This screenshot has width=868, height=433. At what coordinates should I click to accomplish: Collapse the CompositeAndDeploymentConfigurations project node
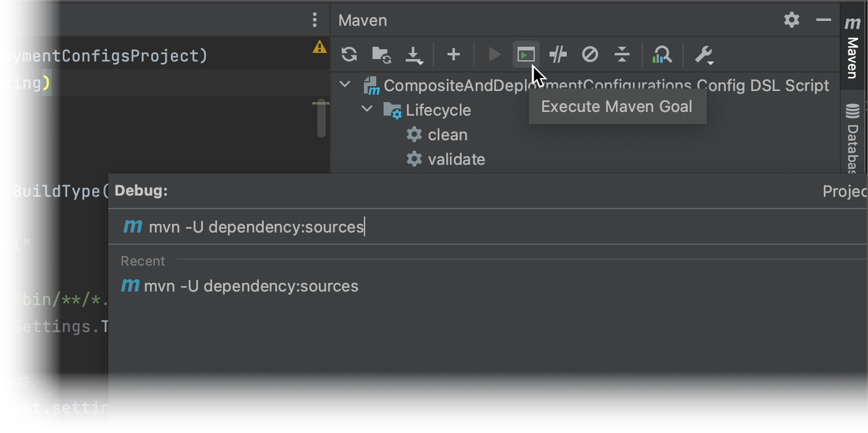pos(345,85)
